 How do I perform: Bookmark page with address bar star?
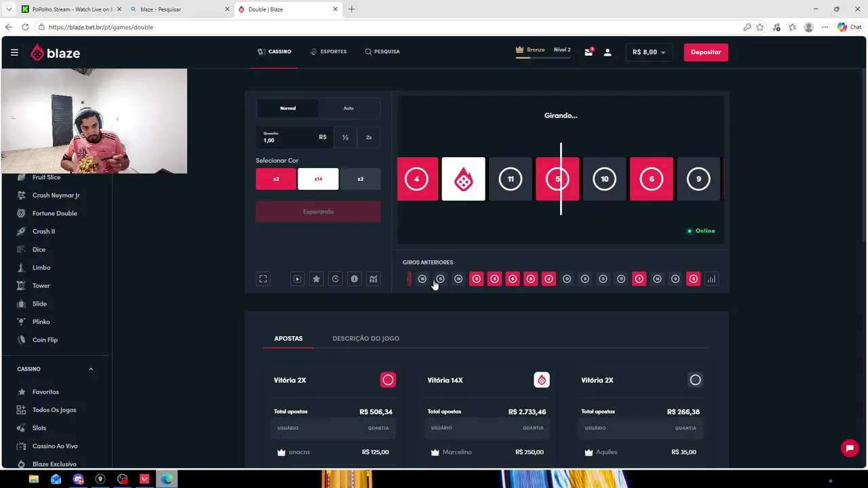coord(760,27)
